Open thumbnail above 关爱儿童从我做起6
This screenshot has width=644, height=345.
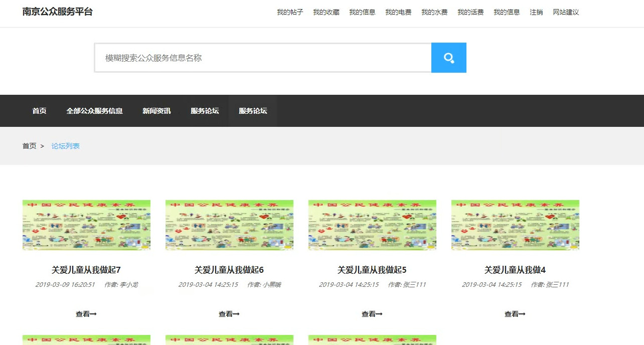(x=229, y=225)
